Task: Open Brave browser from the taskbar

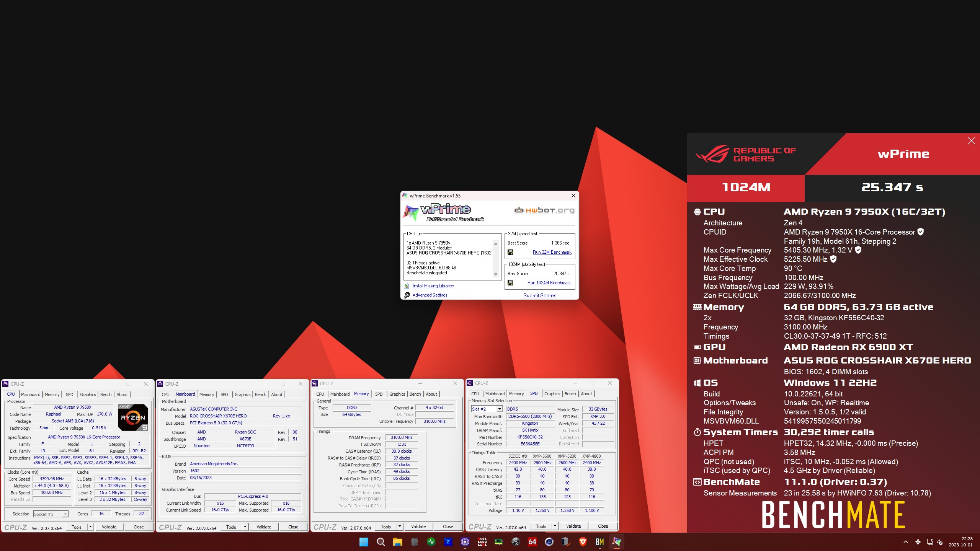Action: (x=583, y=542)
